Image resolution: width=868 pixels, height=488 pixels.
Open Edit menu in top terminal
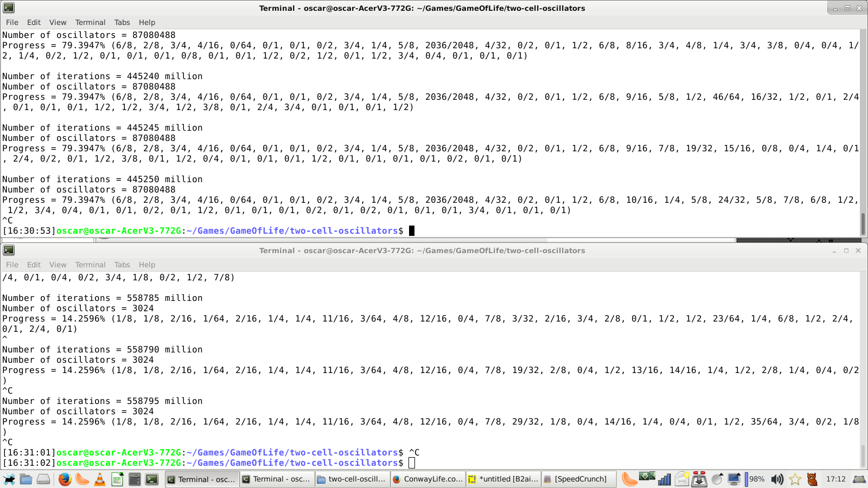[x=34, y=22]
